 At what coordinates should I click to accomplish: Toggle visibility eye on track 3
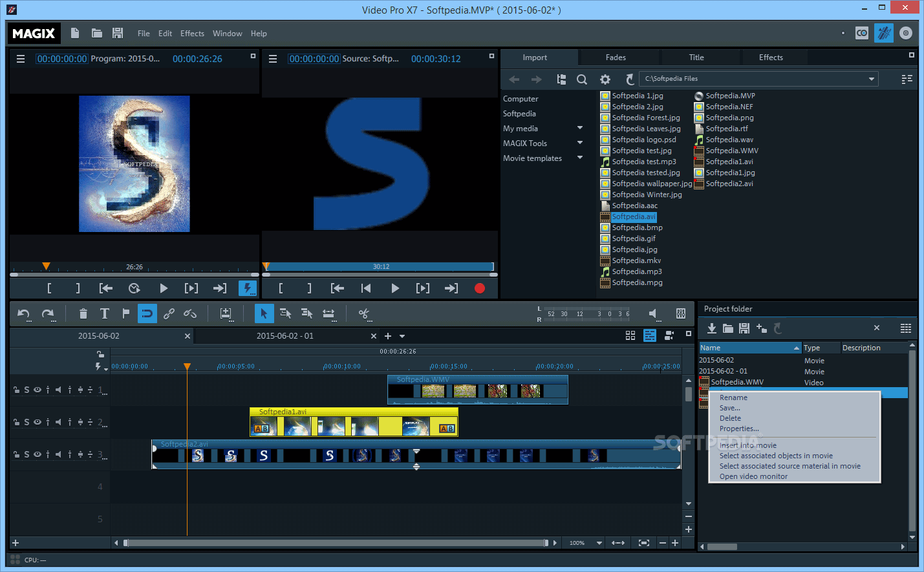38,454
